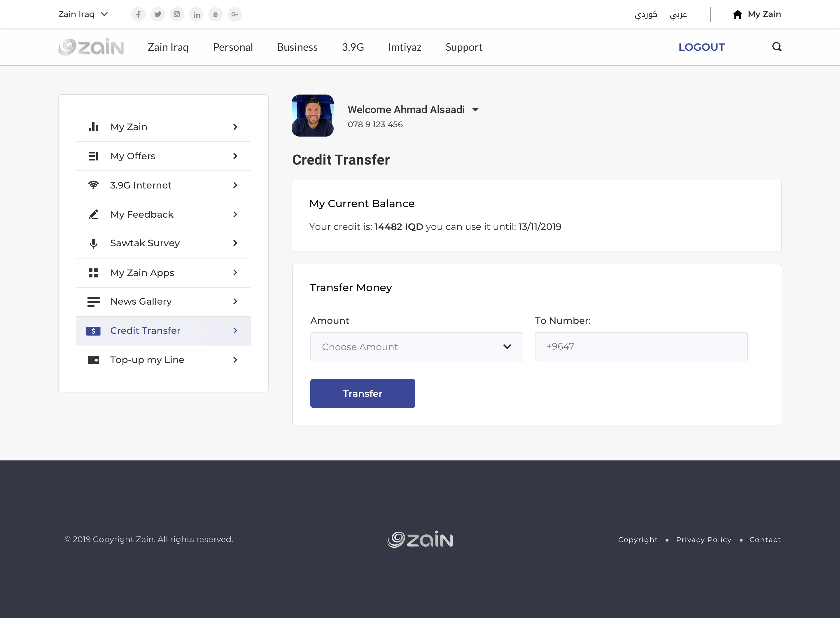Viewport: 840px width, 618px height.
Task: Open the Personal nav menu
Action: 233,47
